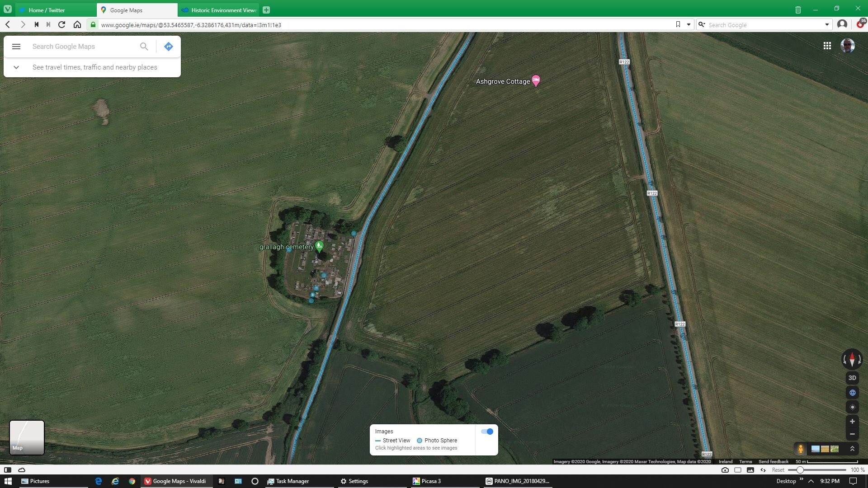Capture the page with camera icon
Image resolution: width=868 pixels, height=488 pixels.
tap(725, 470)
